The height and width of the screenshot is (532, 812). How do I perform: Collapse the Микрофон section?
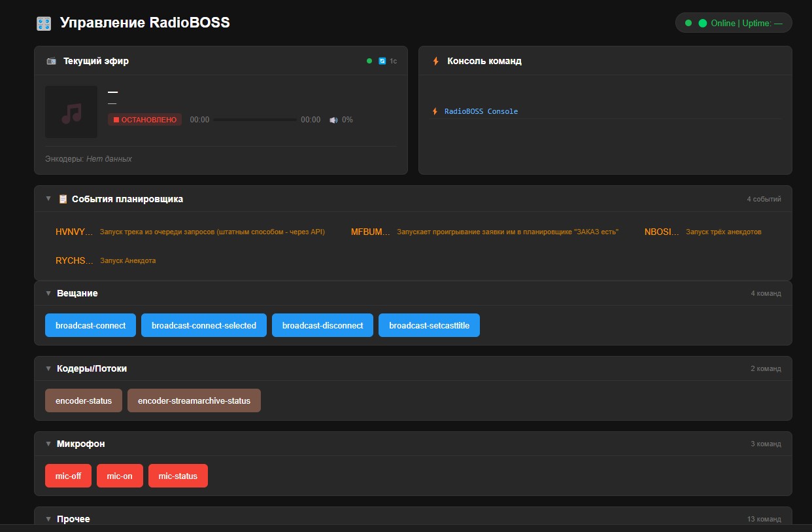click(x=48, y=444)
